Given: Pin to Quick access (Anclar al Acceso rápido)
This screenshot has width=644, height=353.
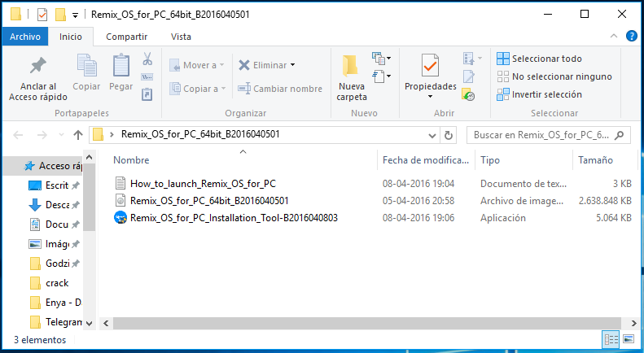Looking at the screenshot, I should coord(37,78).
